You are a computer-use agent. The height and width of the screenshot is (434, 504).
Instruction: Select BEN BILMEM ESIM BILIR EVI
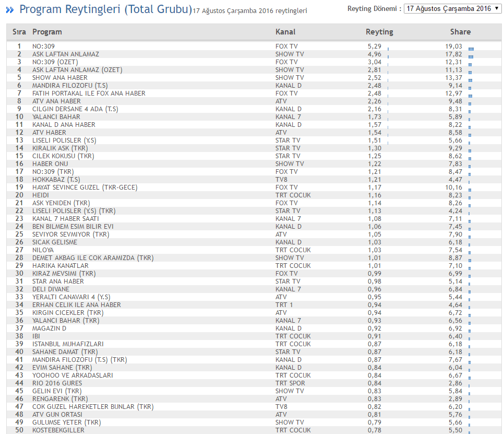point(73,227)
